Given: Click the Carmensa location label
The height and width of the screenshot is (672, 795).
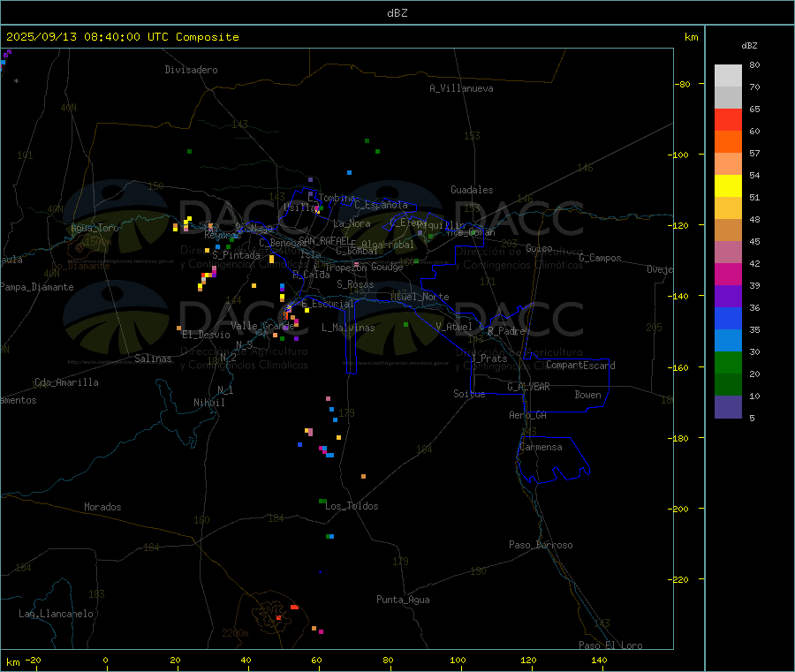Looking at the screenshot, I should 541,447.
